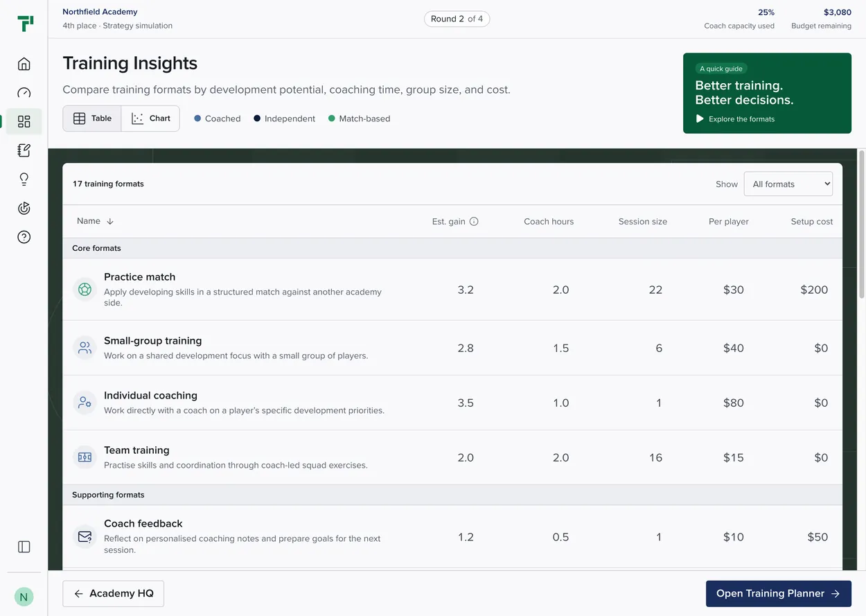Click the Coach feedback row title
Screen dimensions: 866x616
[143, 524]
